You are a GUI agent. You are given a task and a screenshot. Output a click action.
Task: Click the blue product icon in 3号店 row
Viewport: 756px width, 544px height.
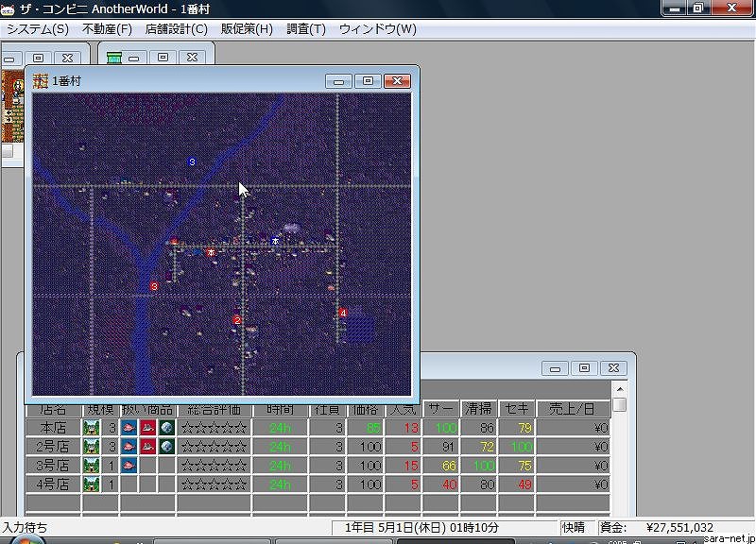coord(129,466)
